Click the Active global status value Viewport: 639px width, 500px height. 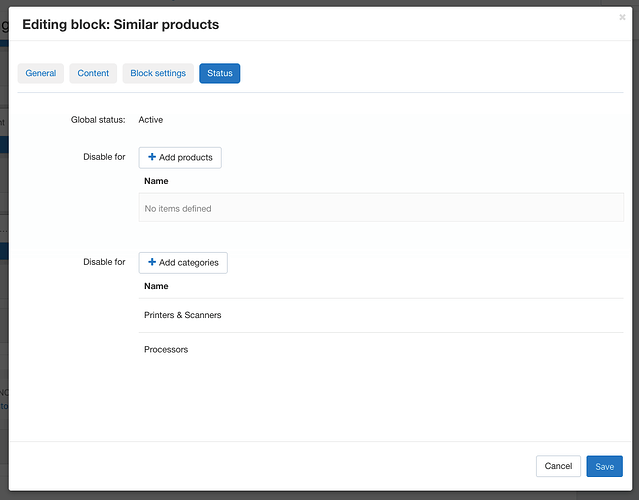click(x=151, y=120)
